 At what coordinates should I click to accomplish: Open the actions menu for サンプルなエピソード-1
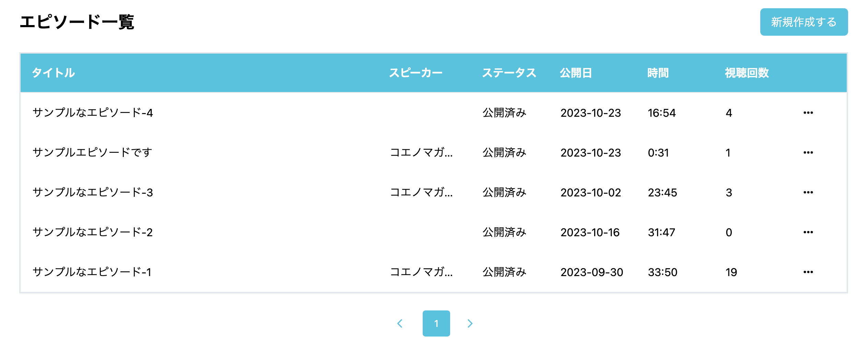(x=809, y=272)
